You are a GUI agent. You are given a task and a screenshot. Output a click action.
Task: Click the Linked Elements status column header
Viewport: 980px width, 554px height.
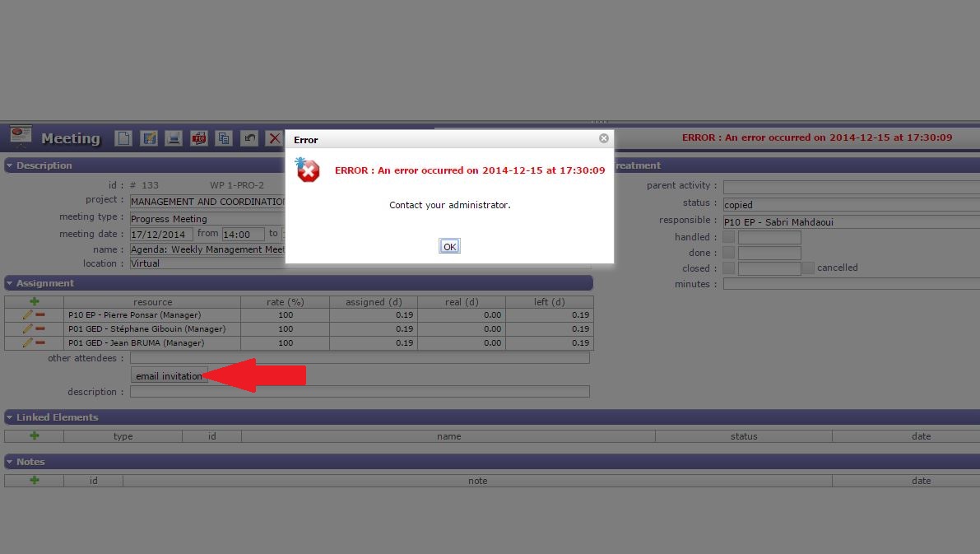744,435
